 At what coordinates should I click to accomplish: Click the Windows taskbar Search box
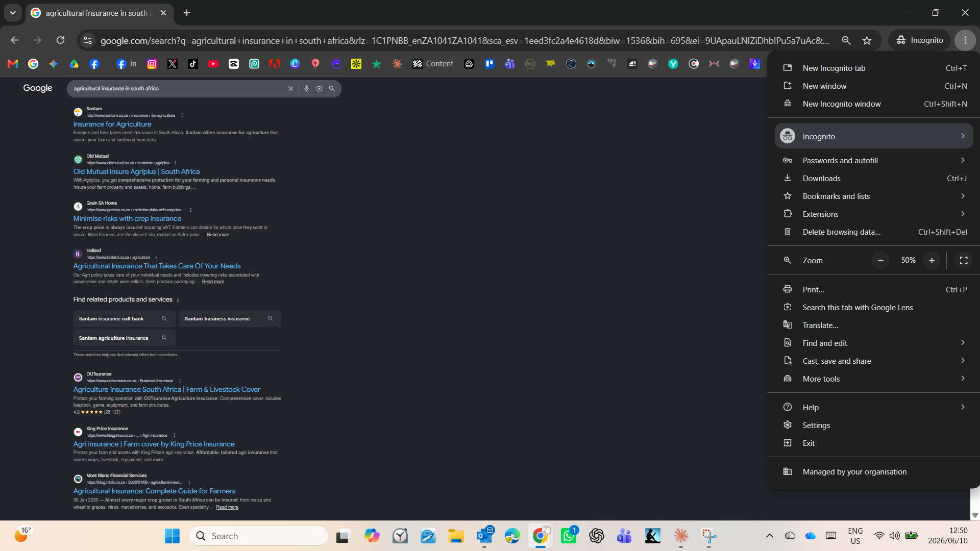tap(258, 536)
